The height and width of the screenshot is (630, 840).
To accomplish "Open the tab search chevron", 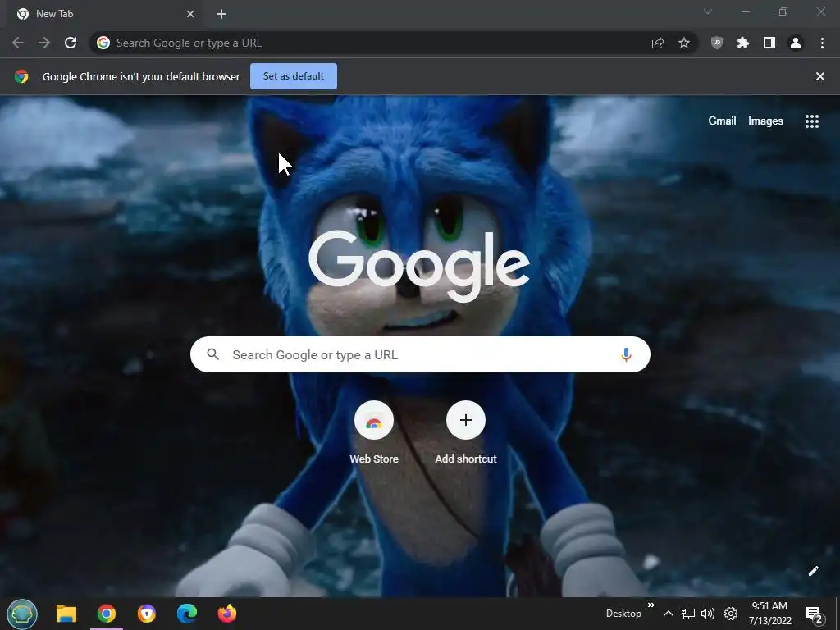I will click(x=708, y=11).
